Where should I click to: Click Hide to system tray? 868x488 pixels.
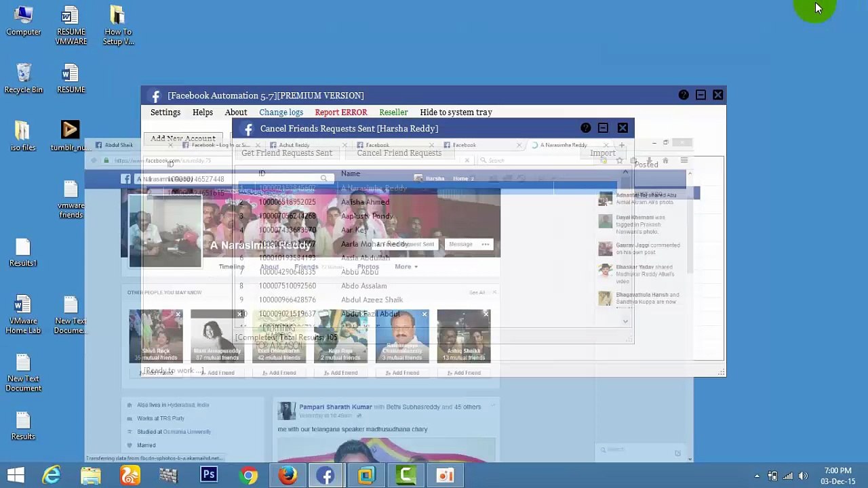[456, 113]
